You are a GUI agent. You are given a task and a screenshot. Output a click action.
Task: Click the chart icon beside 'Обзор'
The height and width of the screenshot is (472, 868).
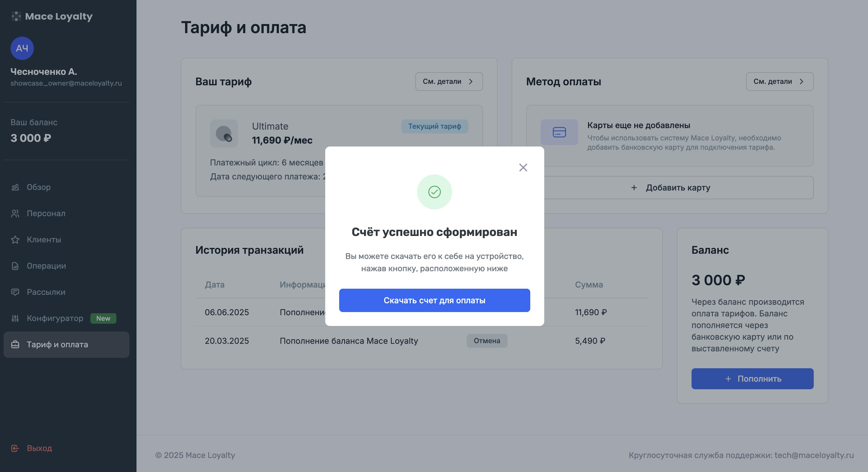tap(15, 187)
